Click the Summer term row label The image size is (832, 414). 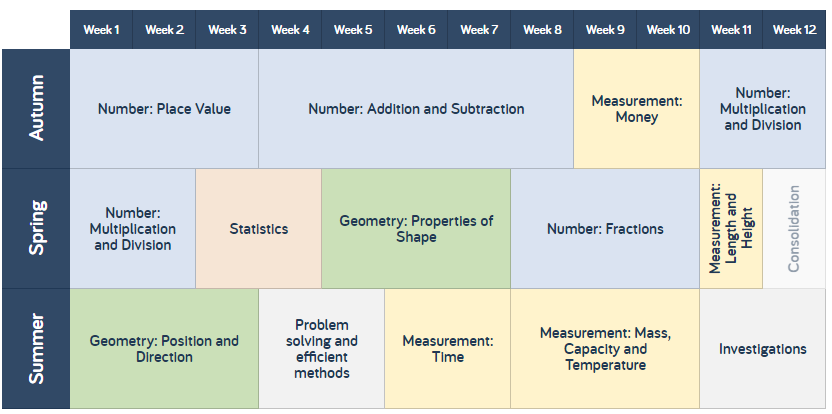[x=36, y=349]
